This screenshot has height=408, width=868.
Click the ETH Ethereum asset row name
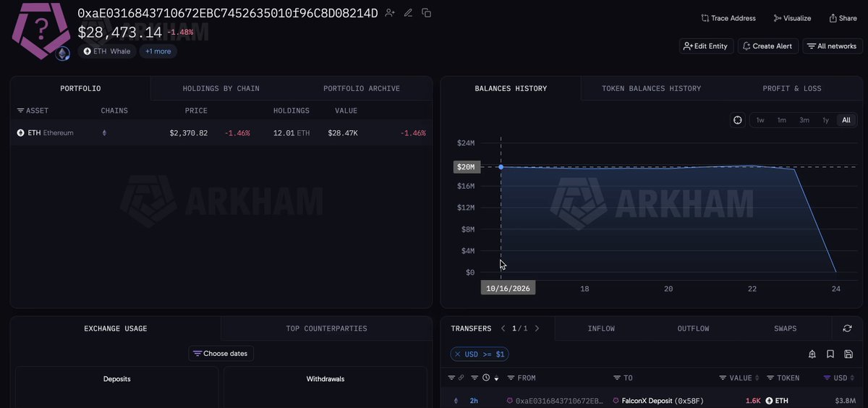[x=51, y=133]
